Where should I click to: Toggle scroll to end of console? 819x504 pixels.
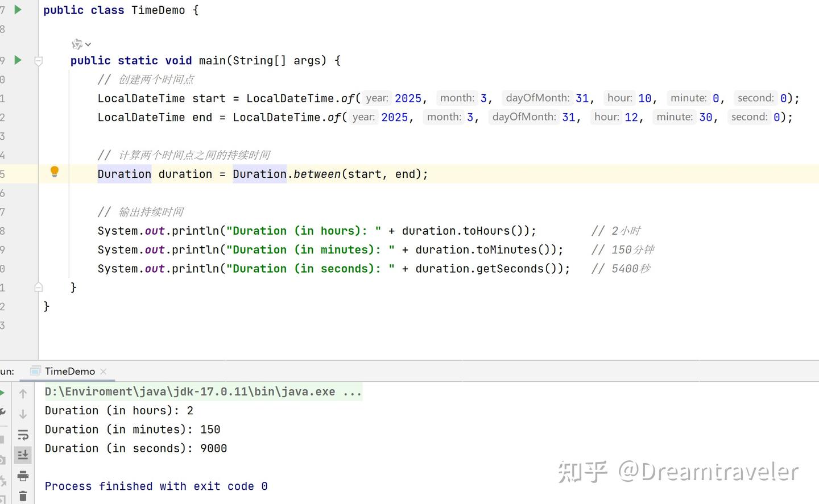(23, 455)
